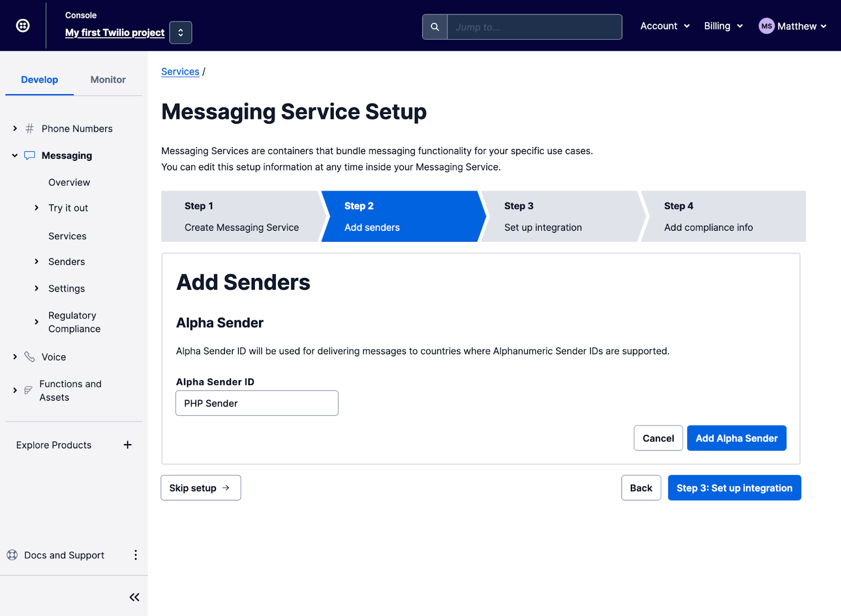Screen dimensions: 841x616
Task: Expand the Voice section chevron
Action: (15, 357)
